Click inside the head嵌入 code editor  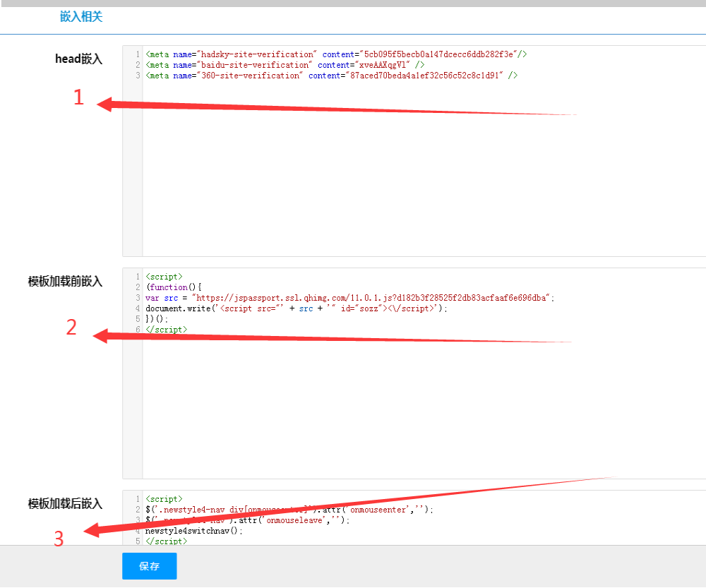(x=414, y=151)
